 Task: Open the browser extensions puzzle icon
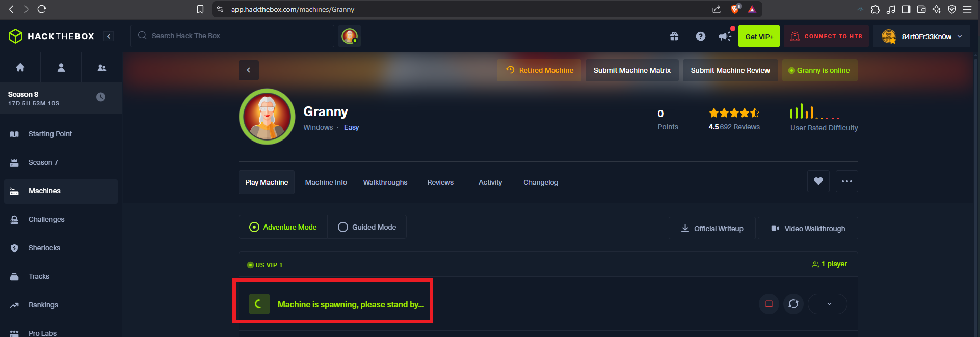click(x=875, y=9)
